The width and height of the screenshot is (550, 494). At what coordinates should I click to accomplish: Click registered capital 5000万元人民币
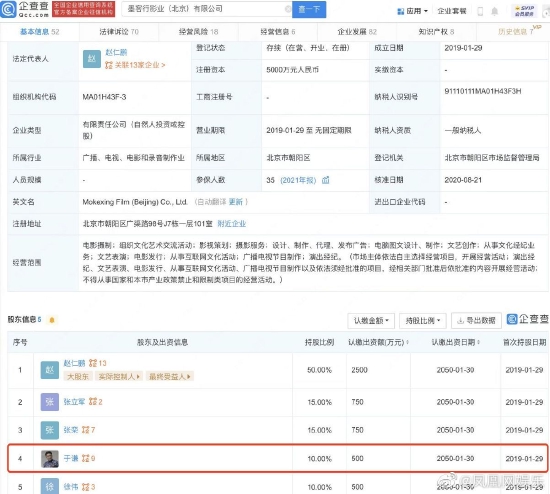(293, 70)
